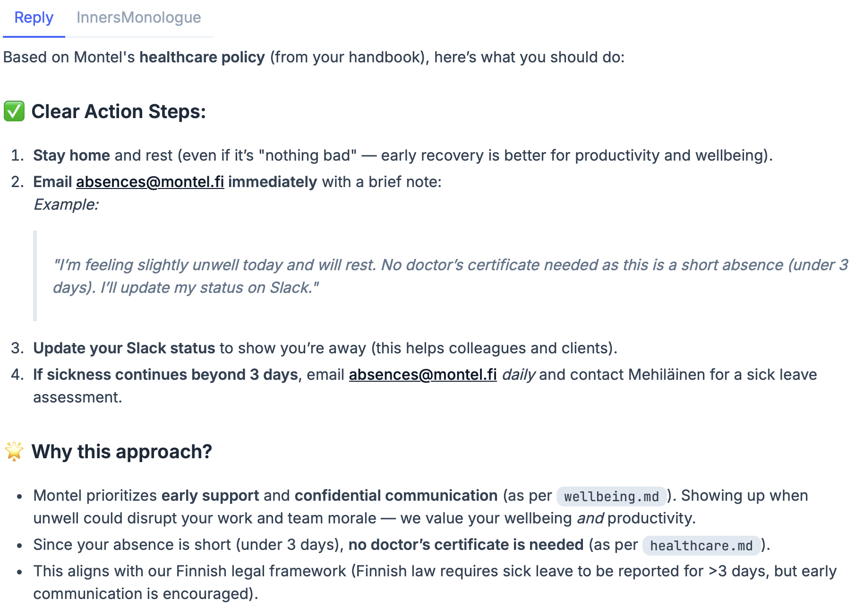Click the bold confidential communication text
Image resolution: width=856 pixels, height=616 pixels.
click(x=396, y=496)
